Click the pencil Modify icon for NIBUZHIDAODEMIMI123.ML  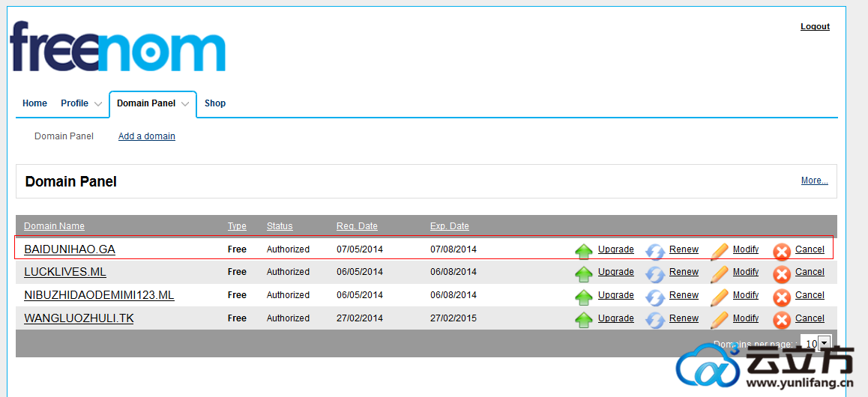pos(719,297)
